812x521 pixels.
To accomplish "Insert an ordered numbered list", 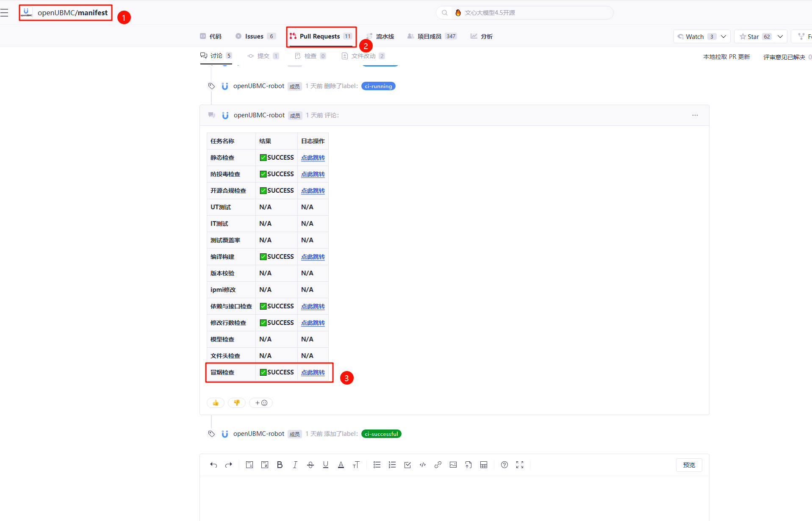I will click(392, 465).
